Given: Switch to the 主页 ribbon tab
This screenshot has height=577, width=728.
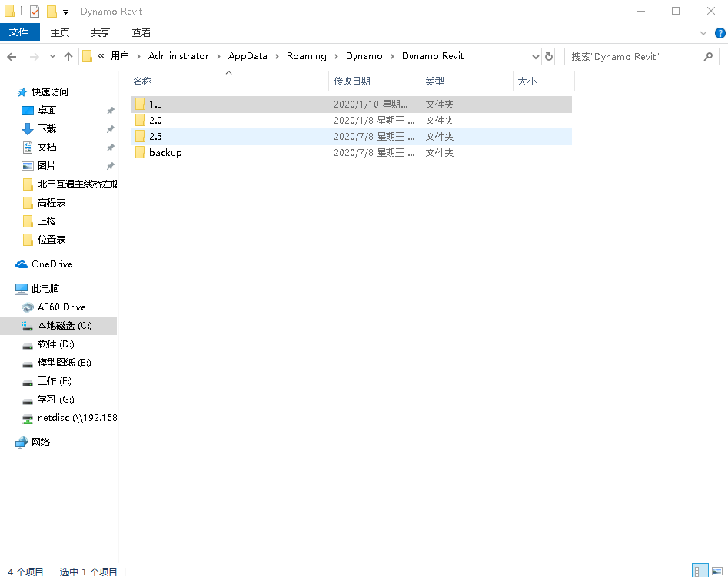Looking at the screenshot, I should point(60,32).
